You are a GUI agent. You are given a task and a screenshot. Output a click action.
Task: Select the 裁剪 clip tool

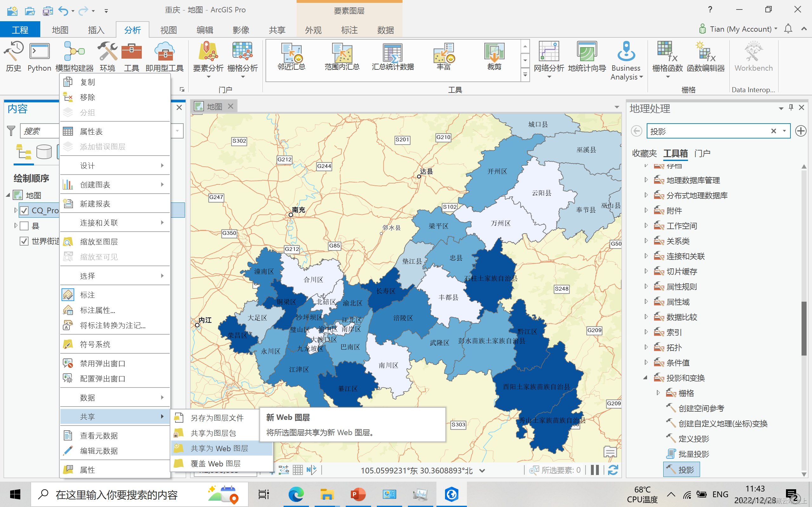point(494,59)
